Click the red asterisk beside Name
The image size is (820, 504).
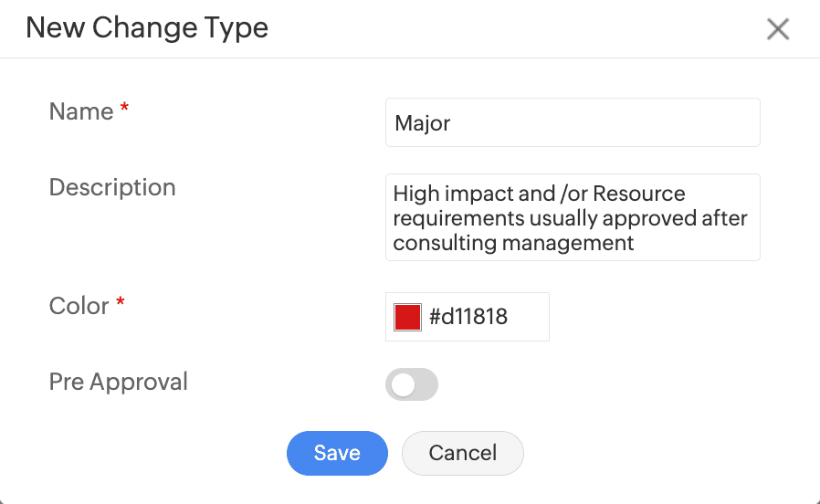(x=125, y=110)
